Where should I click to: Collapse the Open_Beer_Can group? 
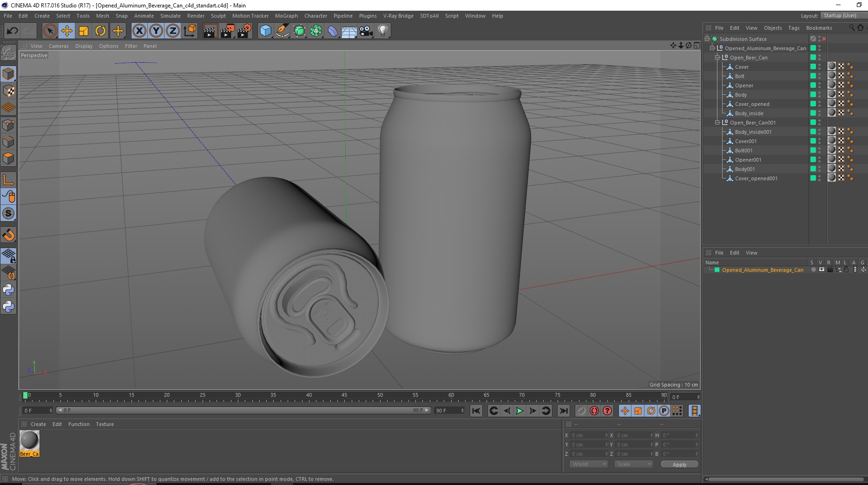[x=717, y=58]
